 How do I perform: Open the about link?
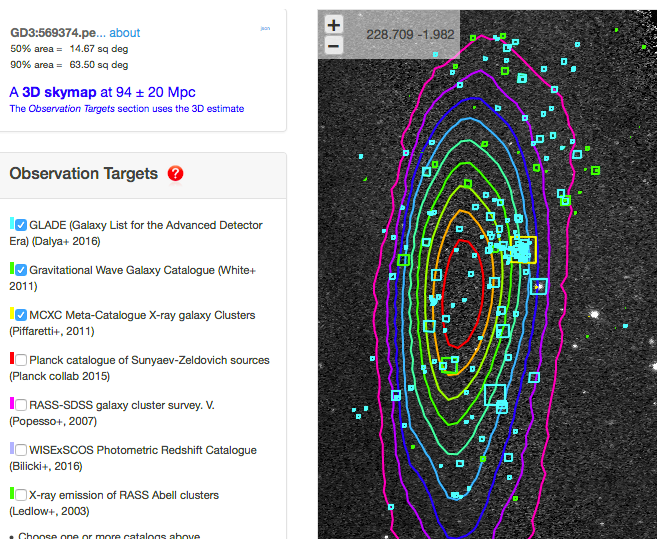pyautogui.click(x=125, y=32)
